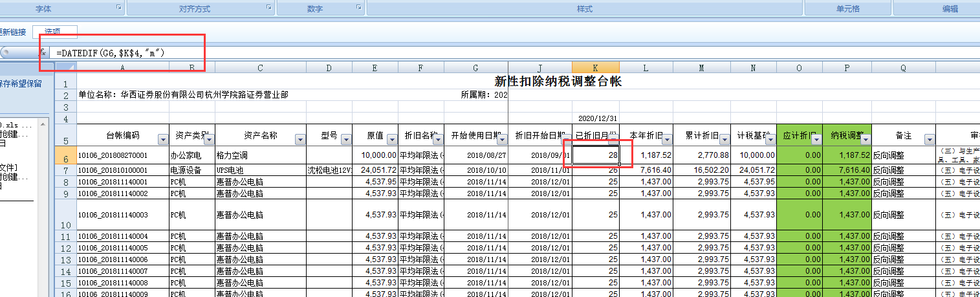Select row 6 header
980x297 pixels.
(x=65, y=155)
